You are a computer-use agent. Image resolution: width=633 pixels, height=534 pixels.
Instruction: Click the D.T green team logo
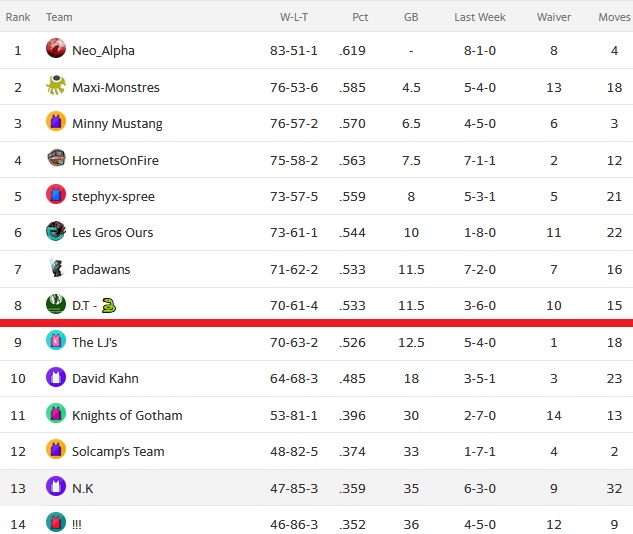click(56, 304)
